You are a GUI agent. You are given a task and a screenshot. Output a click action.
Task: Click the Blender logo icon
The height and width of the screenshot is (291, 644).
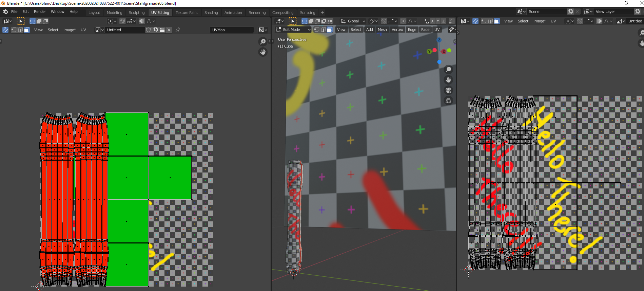tap(5, 12)
